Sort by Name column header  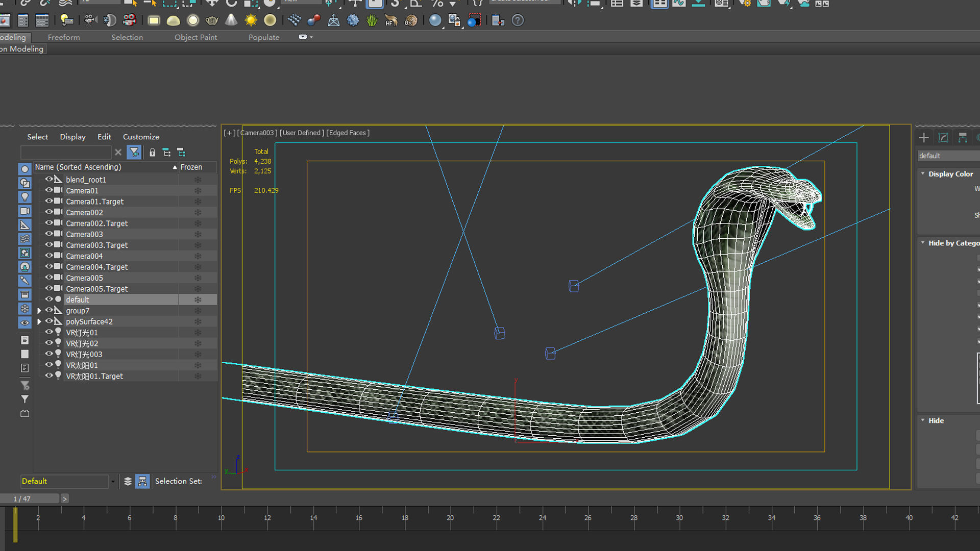click(x=106, y=167)
